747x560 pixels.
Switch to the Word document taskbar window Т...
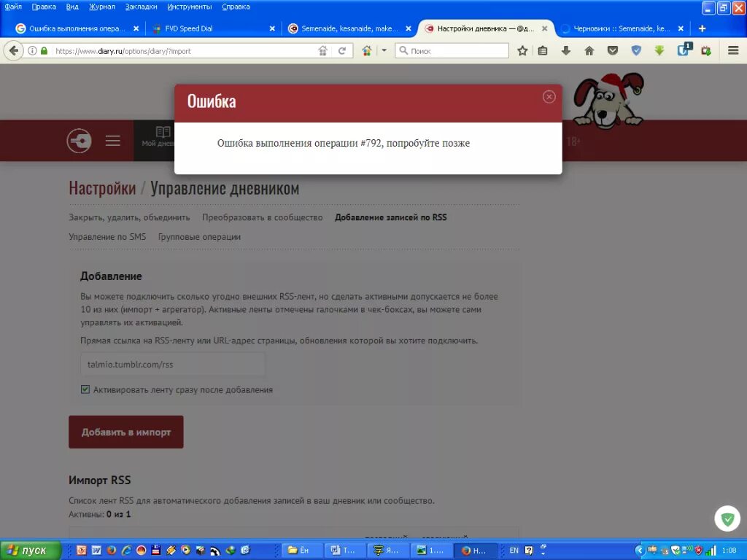[346, 551]
